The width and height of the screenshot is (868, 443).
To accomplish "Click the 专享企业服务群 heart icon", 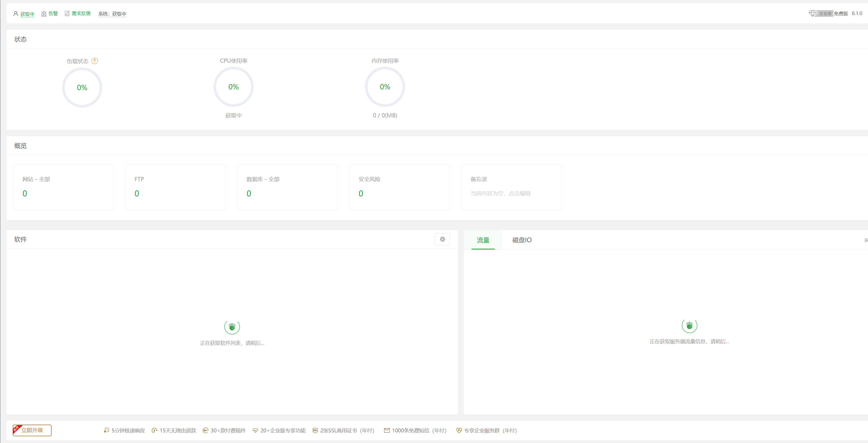I will [459, 430].
